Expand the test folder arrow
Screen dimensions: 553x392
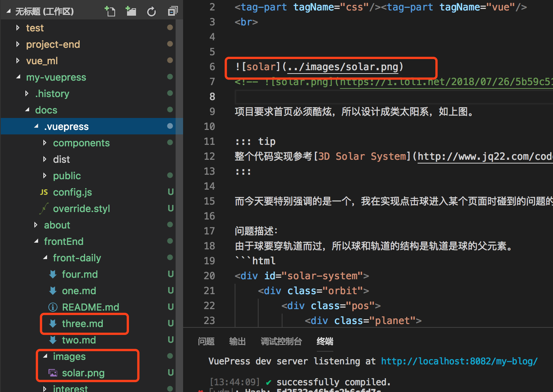click(x=18, y=28)
